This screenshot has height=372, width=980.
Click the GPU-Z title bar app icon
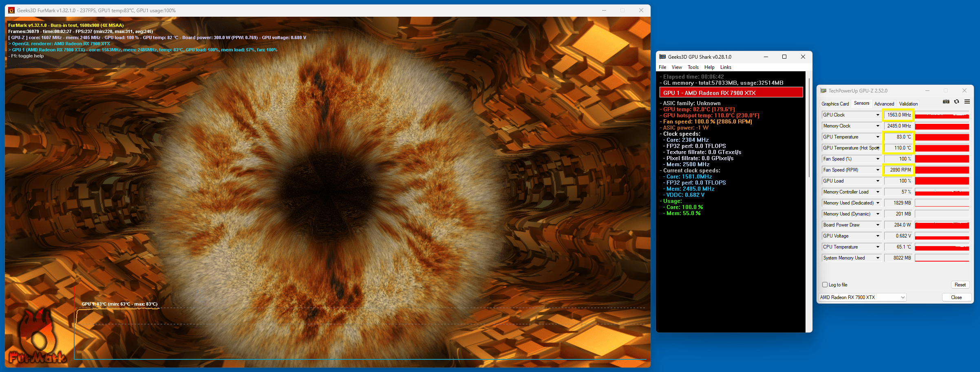(x=823, y=90)
